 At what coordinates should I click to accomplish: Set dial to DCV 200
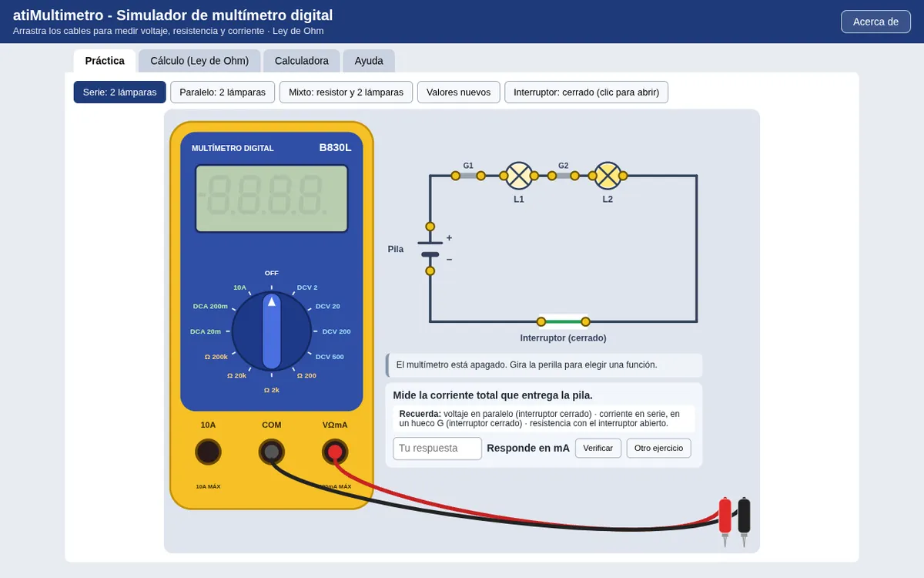336,331
